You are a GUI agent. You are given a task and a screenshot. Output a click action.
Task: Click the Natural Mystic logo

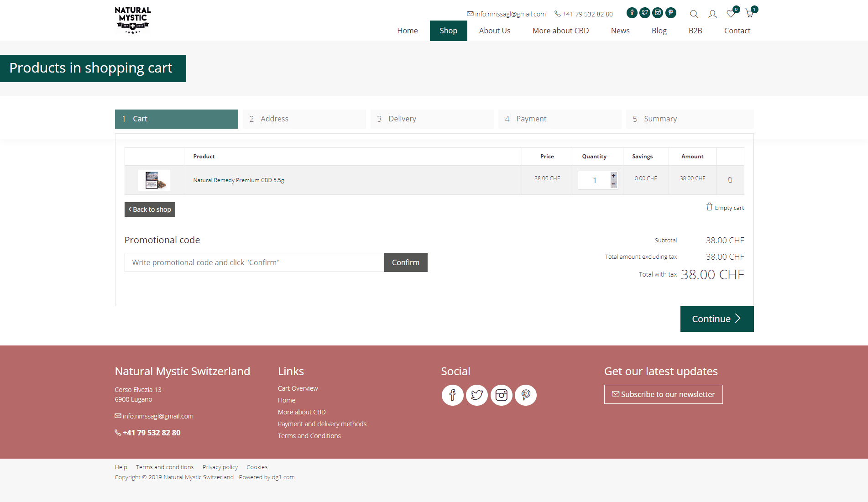click(133, 21)
